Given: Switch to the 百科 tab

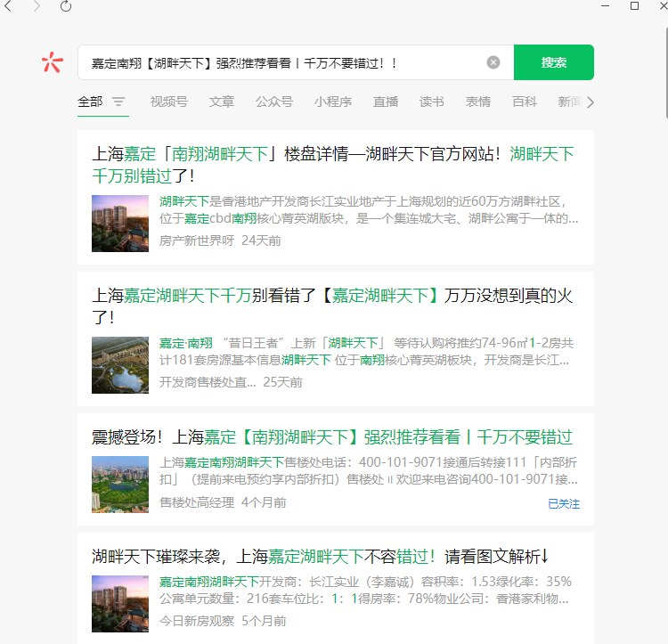Looking at the screenshot, I should 525,102.
